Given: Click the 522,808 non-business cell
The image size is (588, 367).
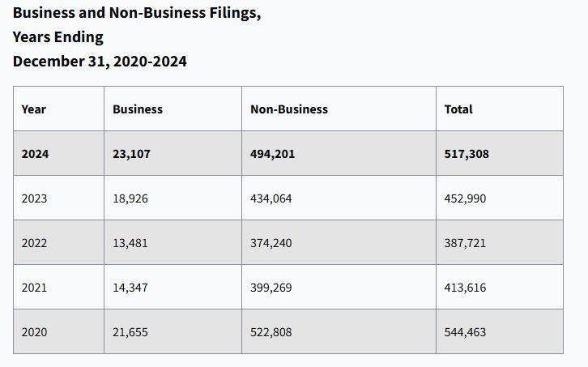Looking at the screenshot, I should (x=271, y=332).
